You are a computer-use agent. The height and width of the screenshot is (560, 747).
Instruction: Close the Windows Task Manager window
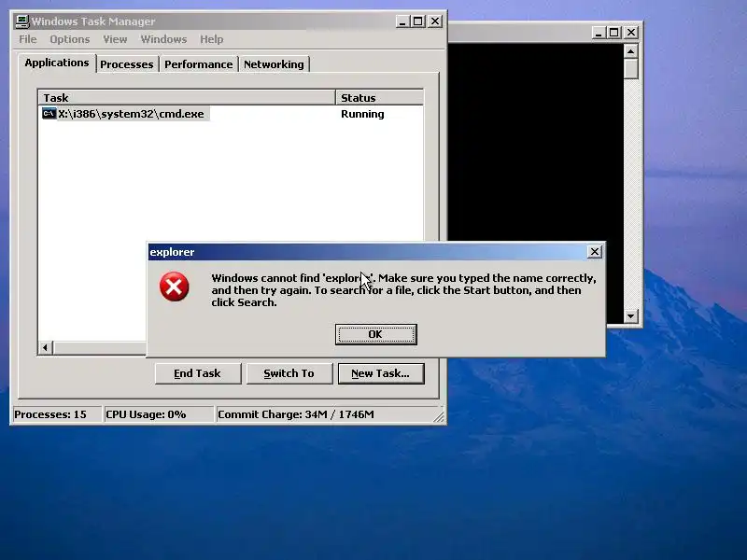pos(435,21)
